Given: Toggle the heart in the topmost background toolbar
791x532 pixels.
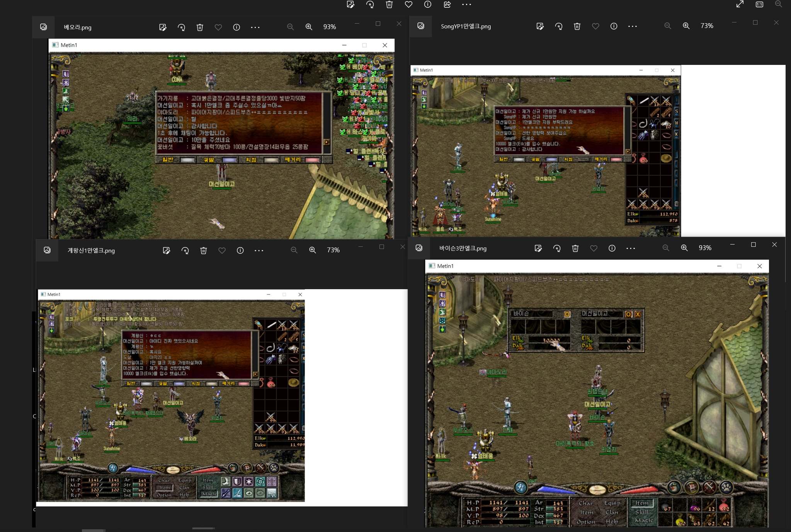Looking at the screenshot, I should coord(408,5).
